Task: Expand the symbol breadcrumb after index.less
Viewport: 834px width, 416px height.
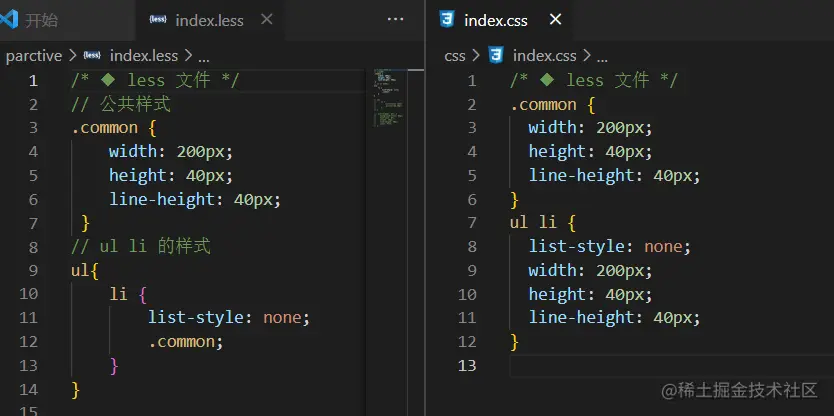Action: (x=204, y=56)
